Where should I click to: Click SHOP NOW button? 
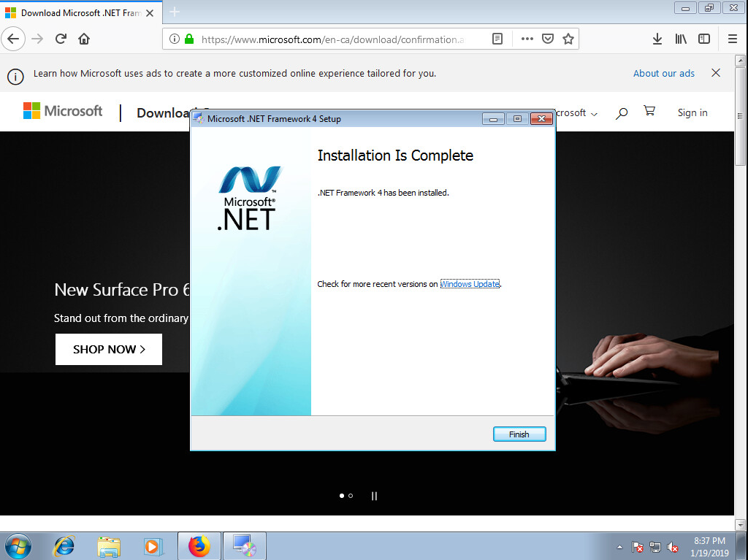[x=109, y=349]
